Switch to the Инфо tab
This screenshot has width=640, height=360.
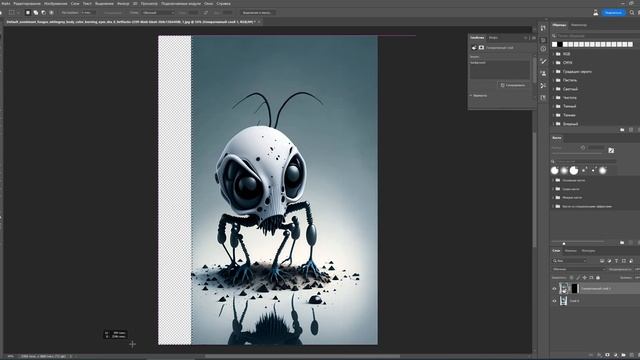coord(493,38)
